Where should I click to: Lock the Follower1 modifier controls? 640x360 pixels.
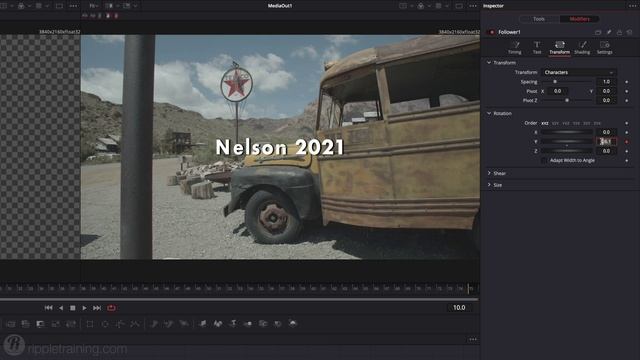[619, 32]
